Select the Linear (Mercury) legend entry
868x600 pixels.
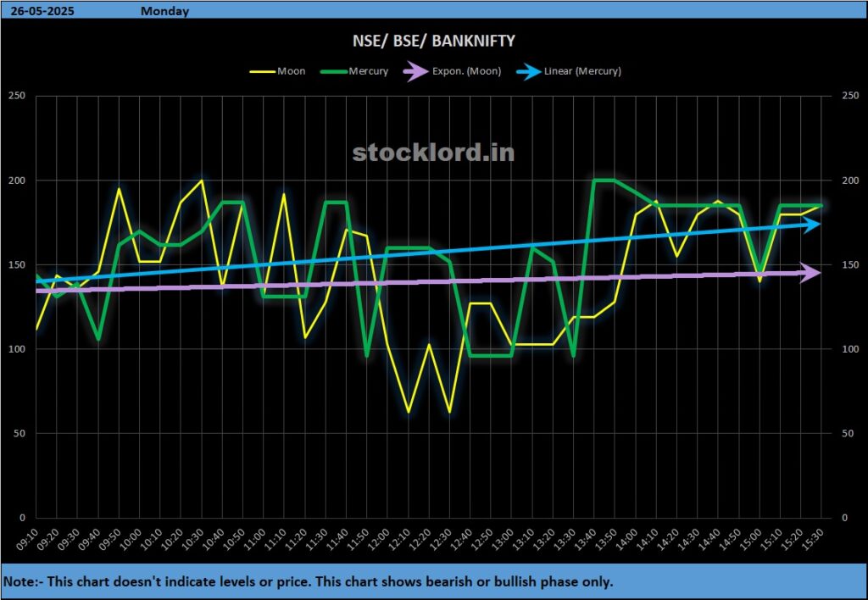pyautogui.click(x=569, y=71)
